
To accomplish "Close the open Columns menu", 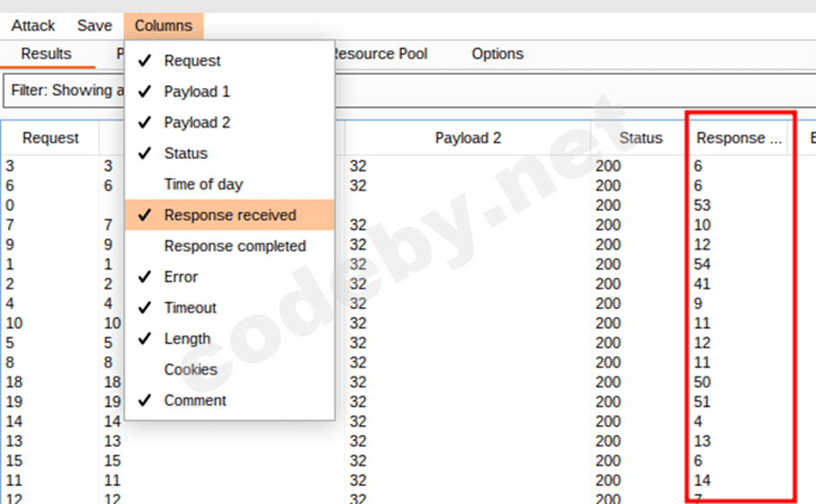I will pyautogui.click(x=164, y=26).
